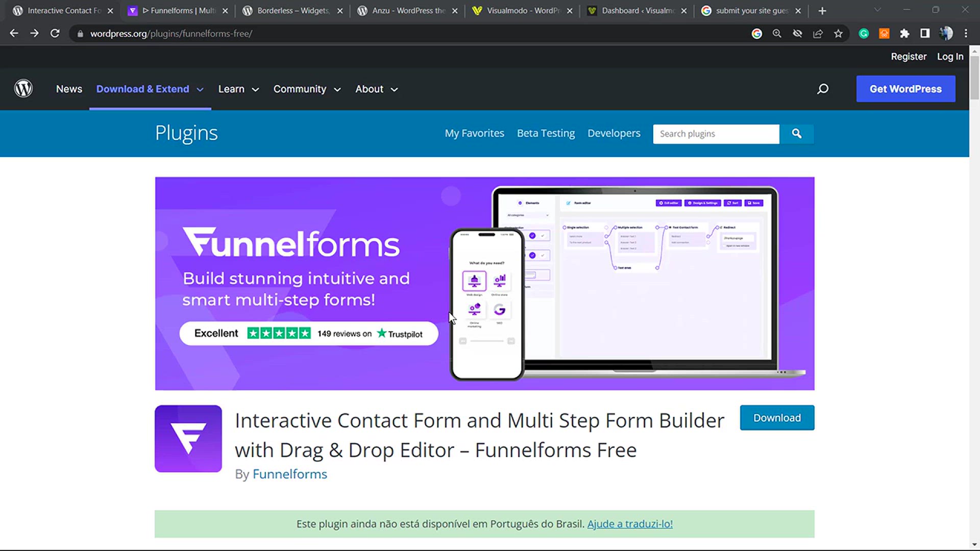980x551 pixels.
Task: Click the crossed eye icon in address bar
Action: click(x=797, y=34)
